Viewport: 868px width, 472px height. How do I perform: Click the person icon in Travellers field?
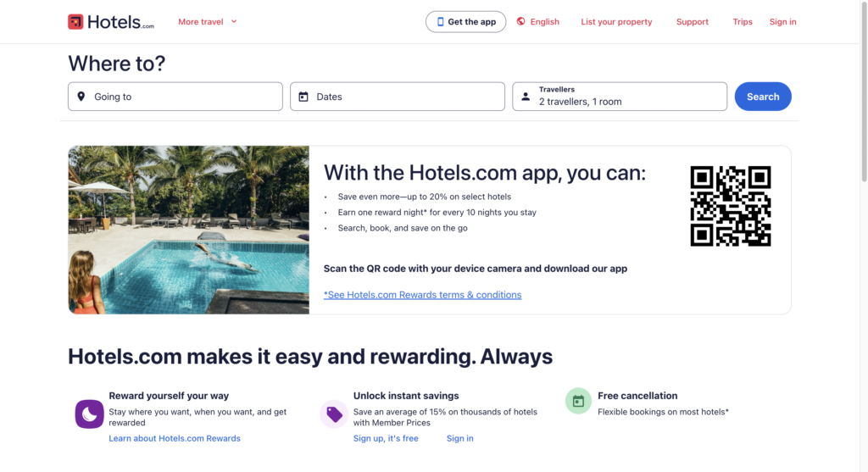pyautogui.click(x=526, y=97)
